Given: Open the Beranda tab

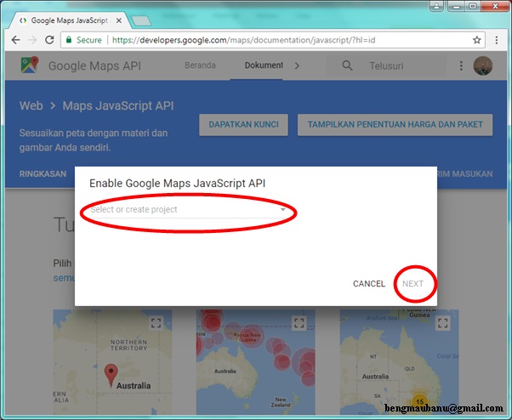Looking at the screenshot, I should point(200,65).
